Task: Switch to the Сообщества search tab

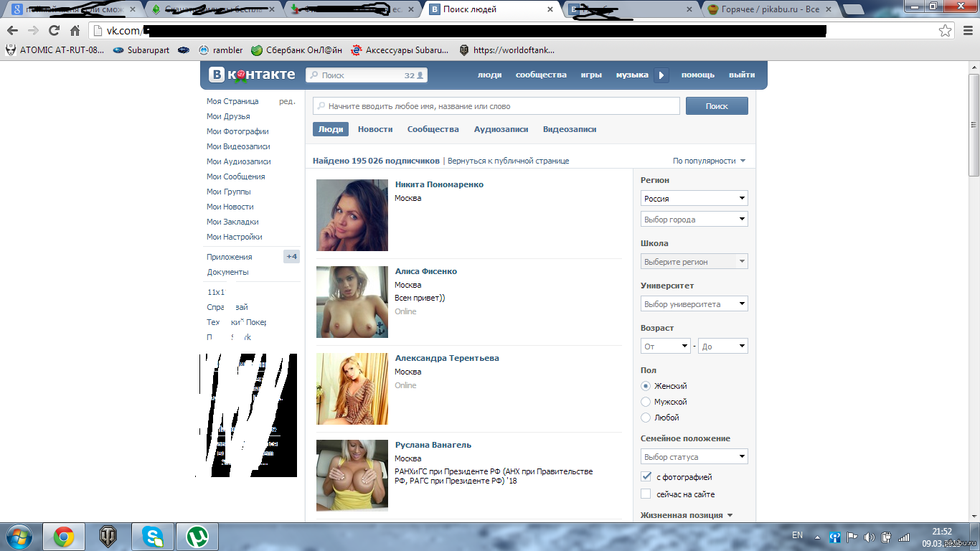Action: click(433, 129)
